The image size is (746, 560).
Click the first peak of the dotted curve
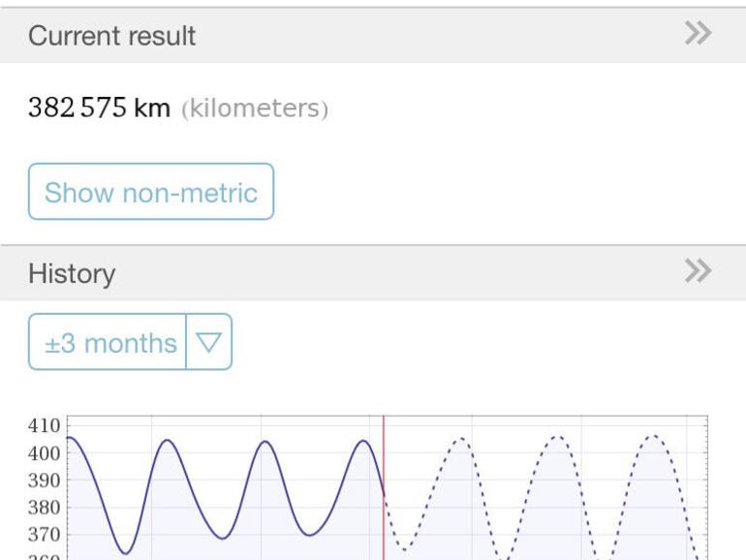pos(461,438)
